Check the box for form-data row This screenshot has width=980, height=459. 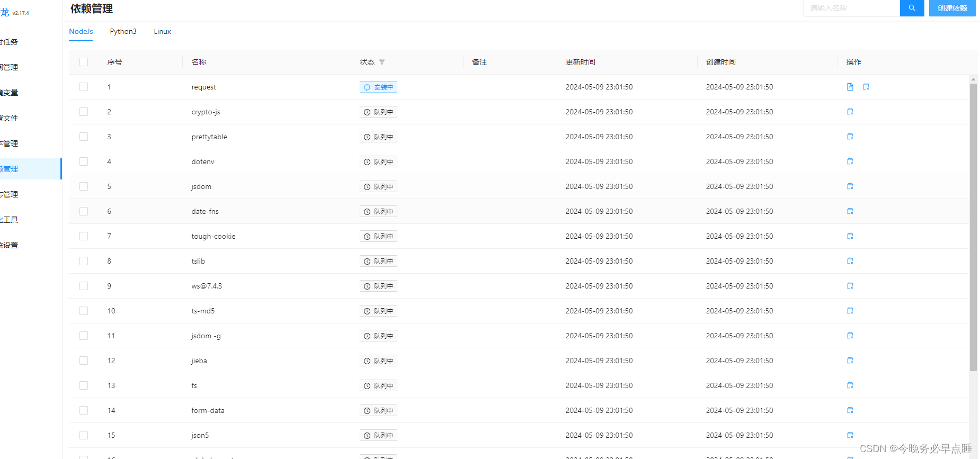(x=84, y=410)
